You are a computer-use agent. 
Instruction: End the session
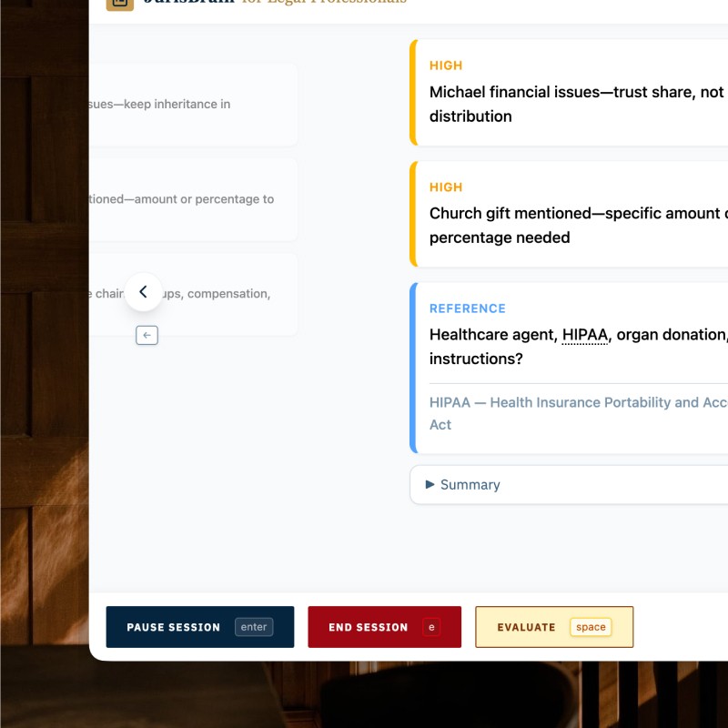tap(384, 627)
